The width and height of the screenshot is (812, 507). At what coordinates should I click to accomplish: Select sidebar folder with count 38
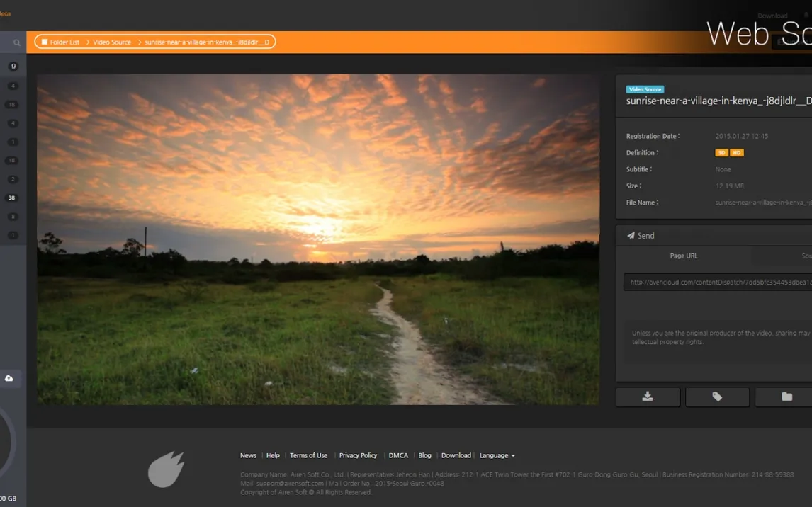(12, 198)
